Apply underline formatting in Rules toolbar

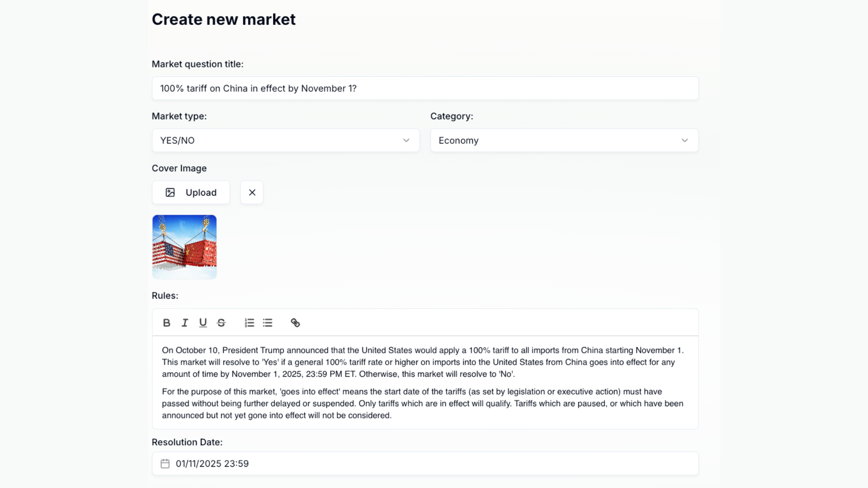pos(203,323)
